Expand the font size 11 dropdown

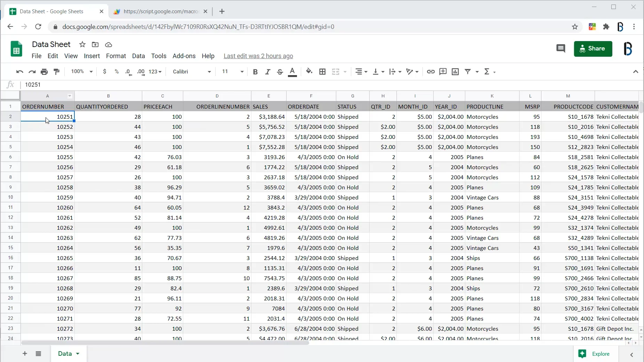pyautogui.click(x=233, y=72)
